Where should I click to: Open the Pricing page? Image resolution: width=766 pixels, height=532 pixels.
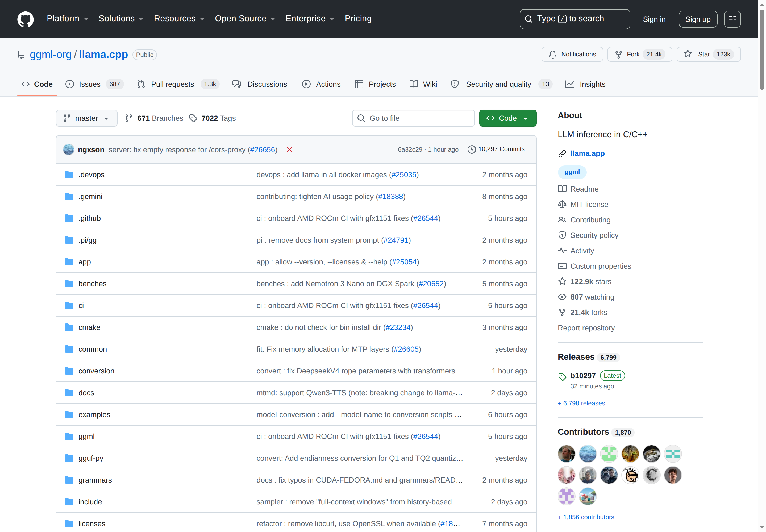coord(358,19)
